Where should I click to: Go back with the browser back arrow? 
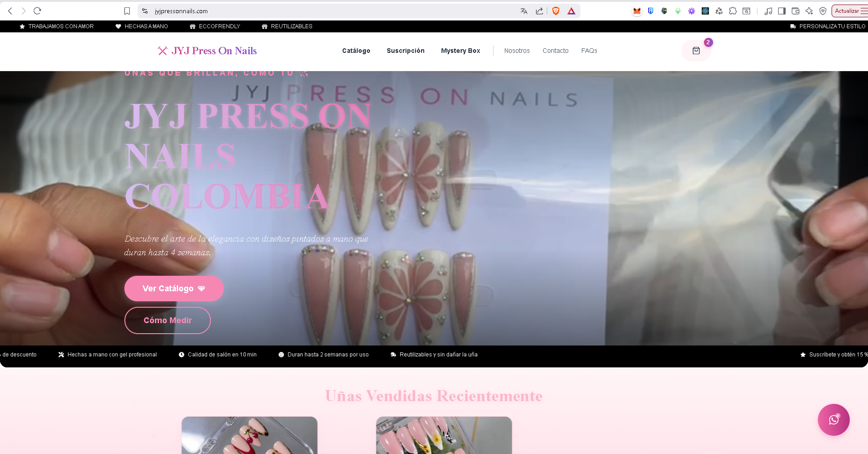[x=10, y=11]
